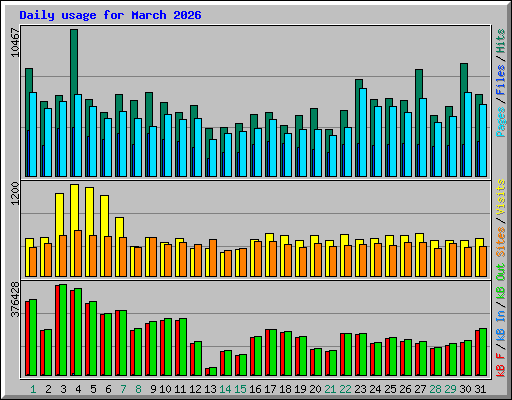This screenshot has width=512, height=400.
Task: Select weekend day 29 label
Action: coord(450,389)
